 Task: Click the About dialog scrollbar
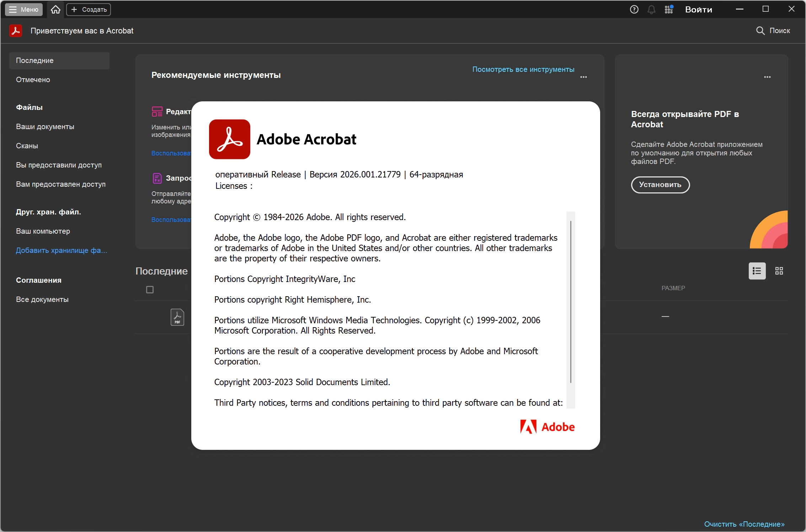[x=571, y=302]
